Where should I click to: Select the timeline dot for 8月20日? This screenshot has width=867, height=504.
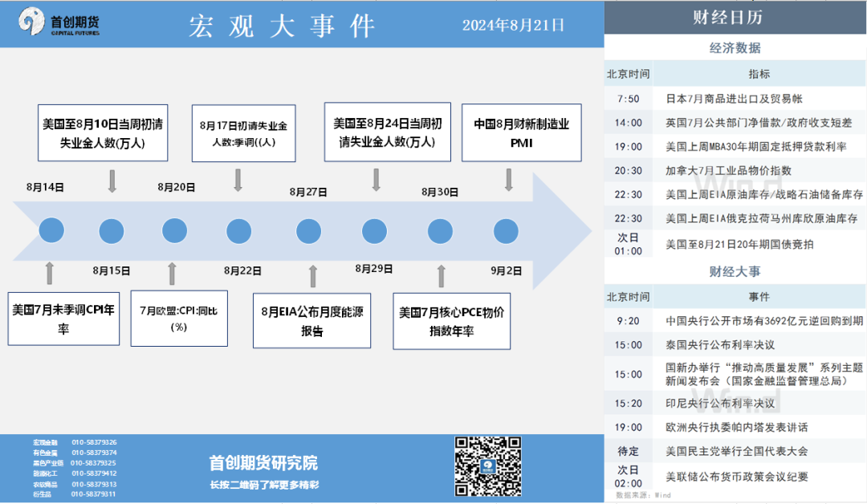point(175,230)
